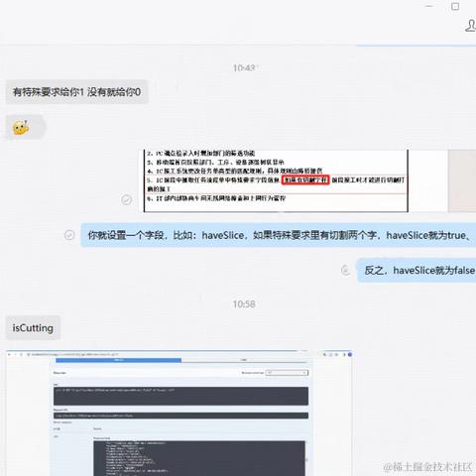Screen dimensions: 476x476
Task: Click the sending-status icon beside the haveSlice false message
Action: (346, 271)
